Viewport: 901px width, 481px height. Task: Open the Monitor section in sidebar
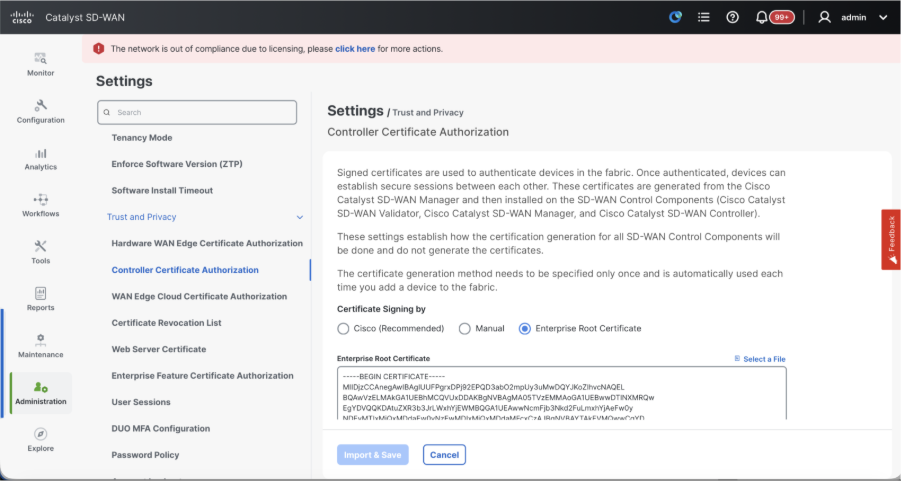tap(40, 63)
